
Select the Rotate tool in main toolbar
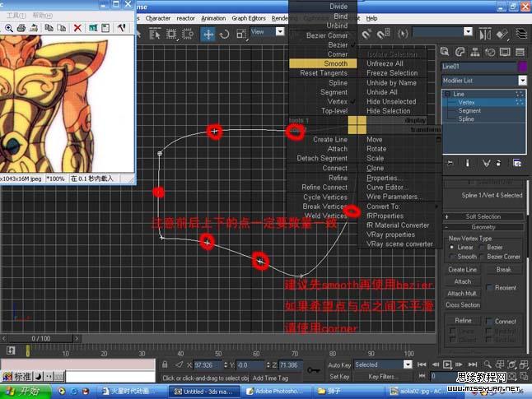(x=224, y=35)
